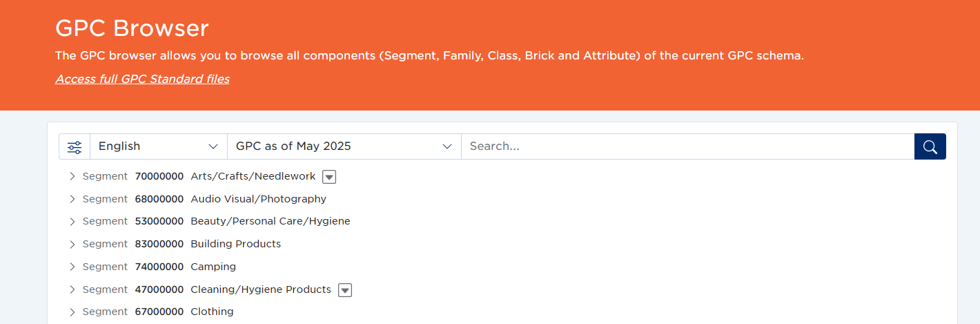Expand the Building Products segment chevron
The width and height of the screenshot is (980, 324).
pos(72,245)
